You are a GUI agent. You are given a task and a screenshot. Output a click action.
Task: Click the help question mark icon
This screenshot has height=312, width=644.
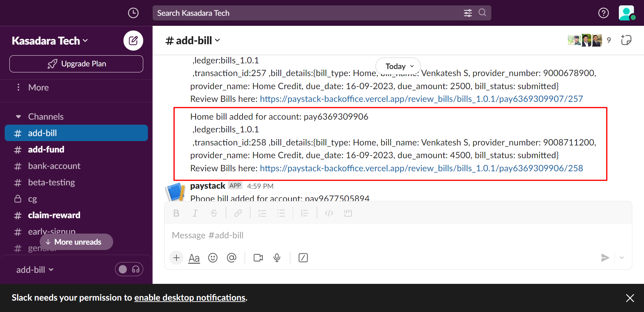tap(603, 13)
